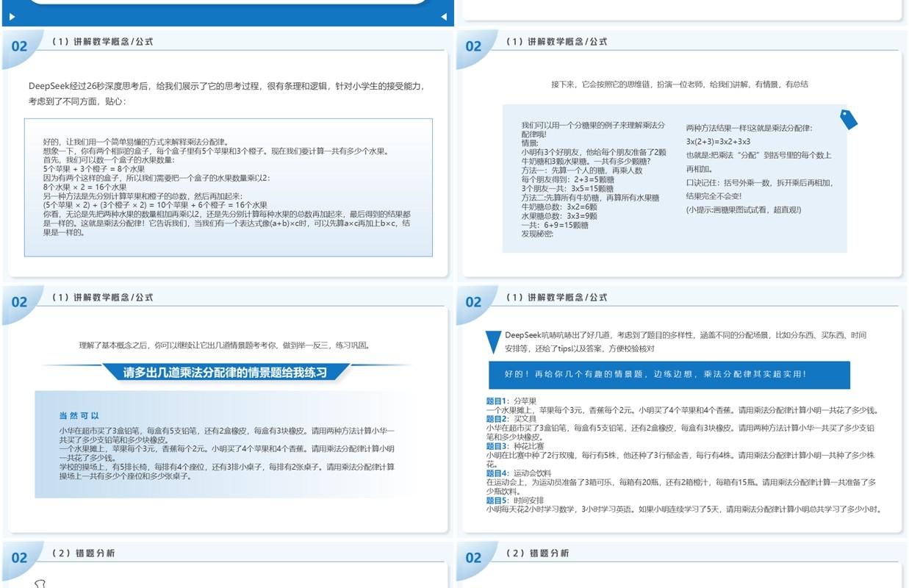Select the light-blue answer box on 26秒 slide
Screen dimensions: 909x588
coord(229,187)
